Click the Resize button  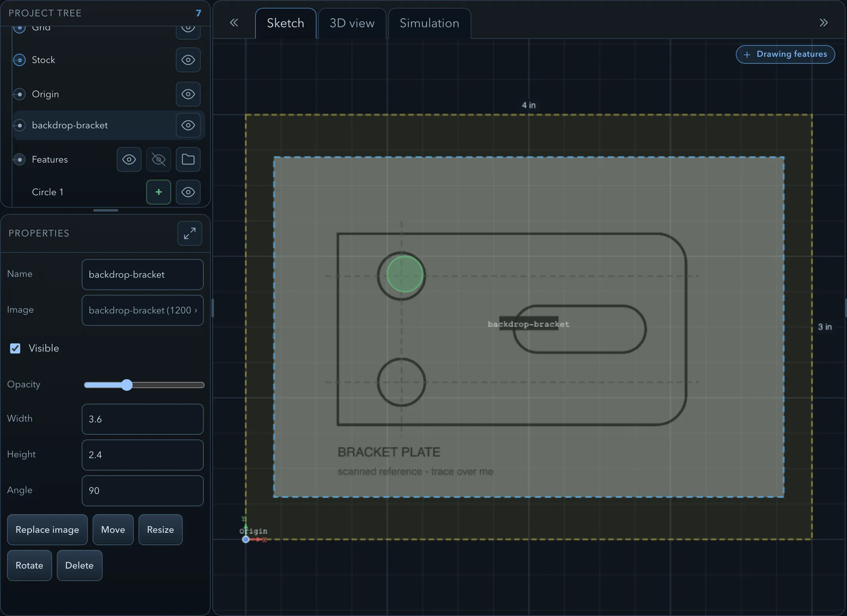point(161,530)
